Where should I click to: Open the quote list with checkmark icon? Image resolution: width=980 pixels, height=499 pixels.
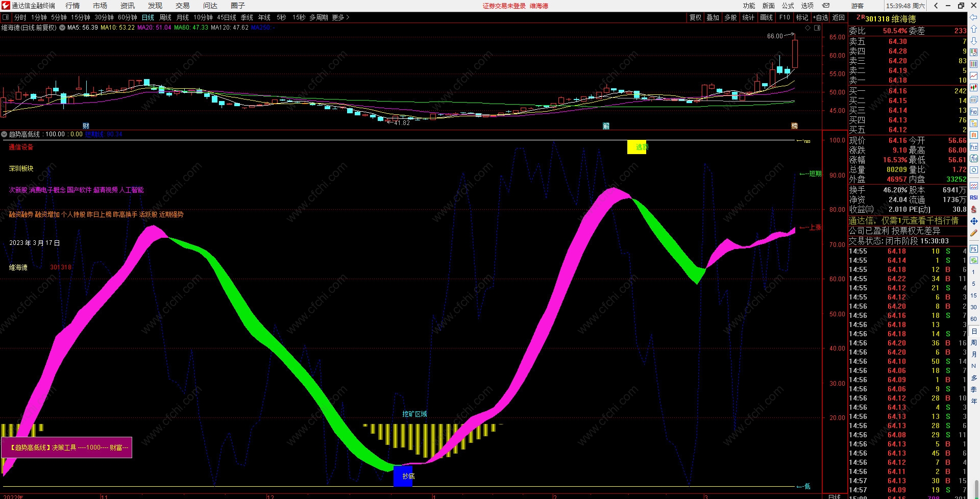tap(974, 52)
